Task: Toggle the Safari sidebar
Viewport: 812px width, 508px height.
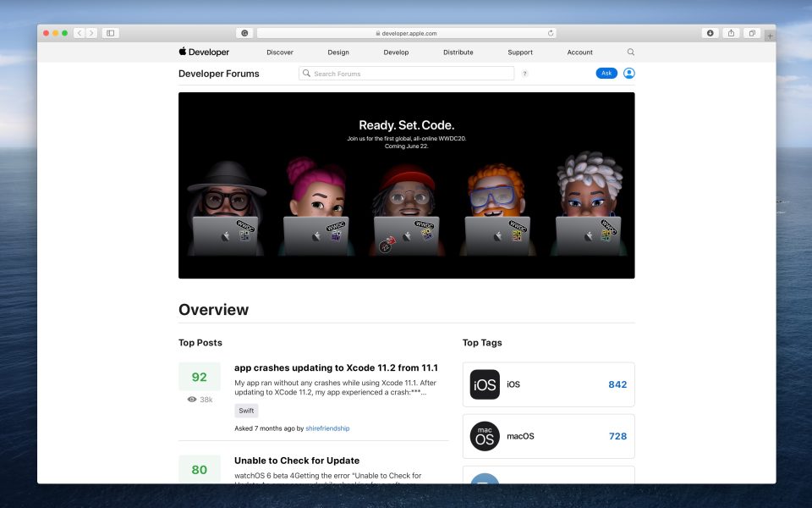Action: point(109,32)
